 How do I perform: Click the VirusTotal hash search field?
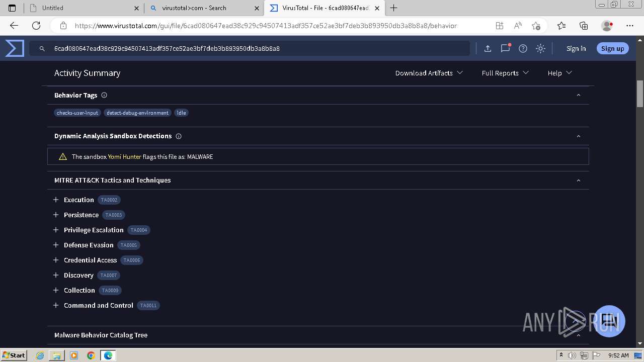249,48
